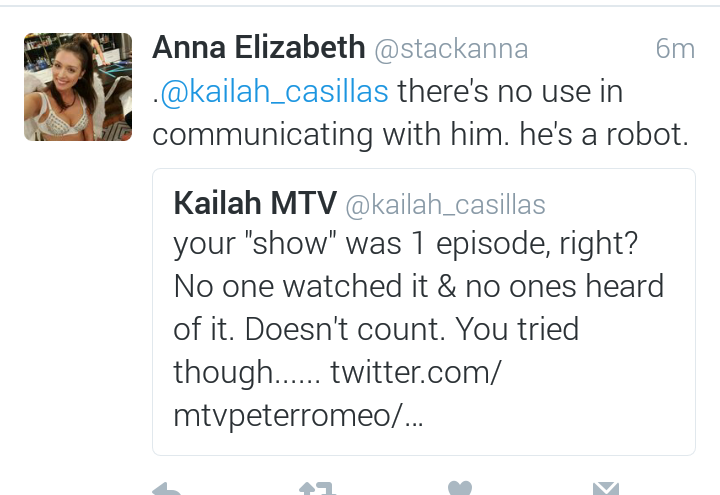Click gray @kailah_casillas handle in quoted tweet

tap(445, 205)
